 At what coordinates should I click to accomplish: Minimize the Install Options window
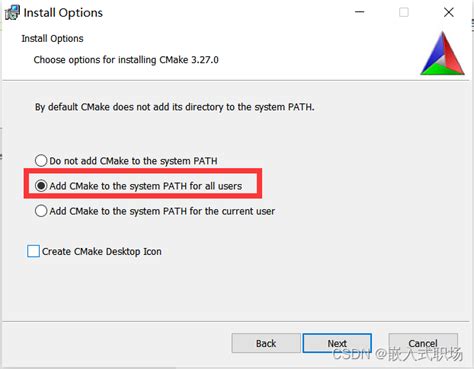pos(360,12)
